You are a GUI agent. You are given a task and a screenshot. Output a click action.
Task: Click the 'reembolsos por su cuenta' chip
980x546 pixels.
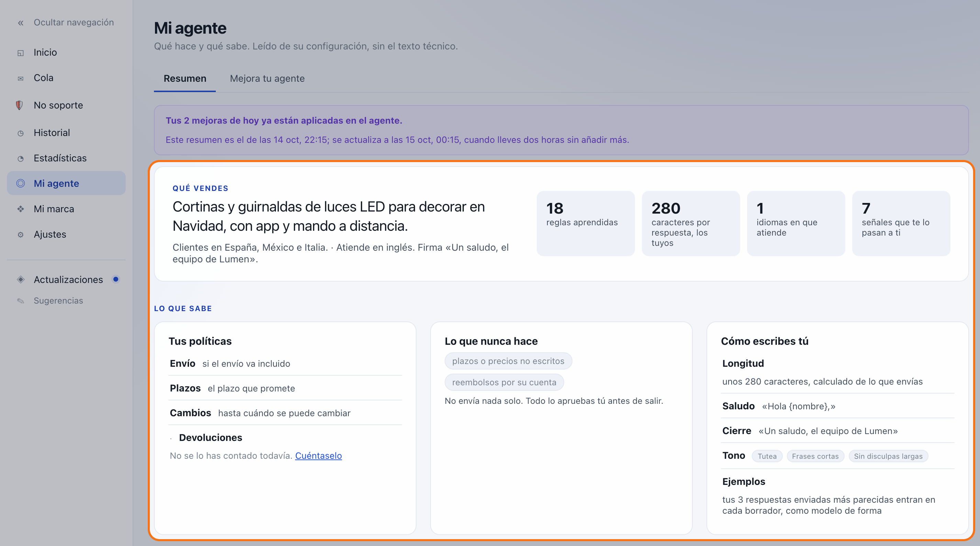tap(504, 382)
